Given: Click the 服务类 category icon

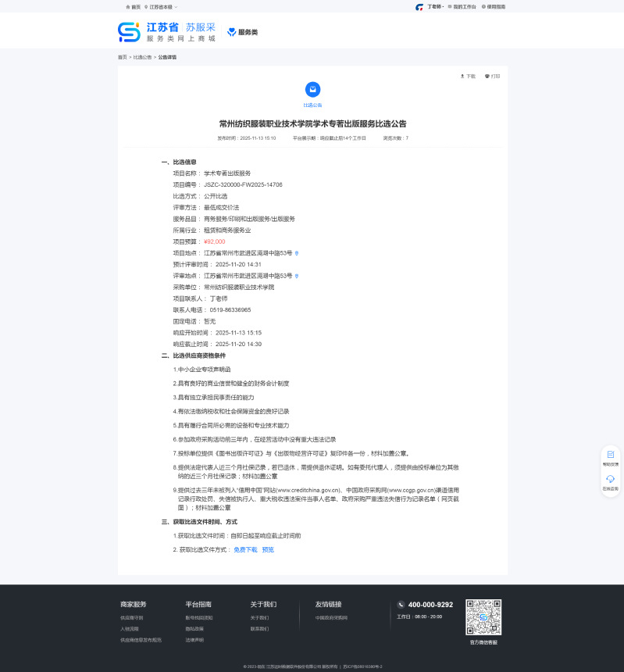Looking at the screenshot, I should pyautogui.click(x=231, y=32).
